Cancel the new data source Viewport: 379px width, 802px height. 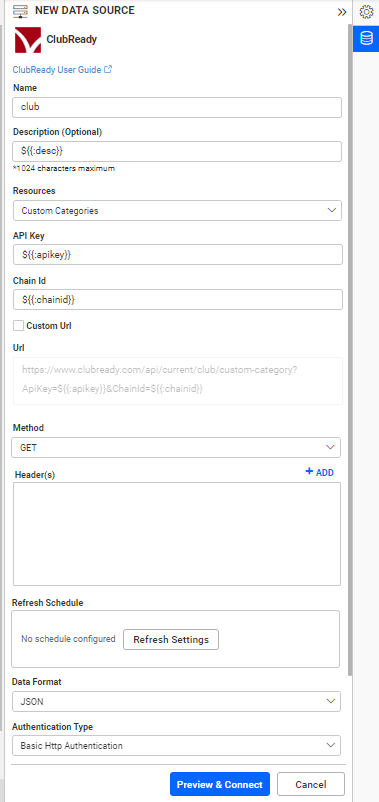pyautogui.click(x=311, y=784)
